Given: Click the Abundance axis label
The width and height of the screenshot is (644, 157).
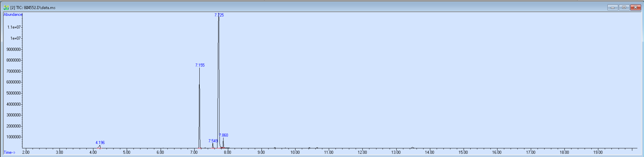Looking at the screenshot, I should click(x=13, y=15).
